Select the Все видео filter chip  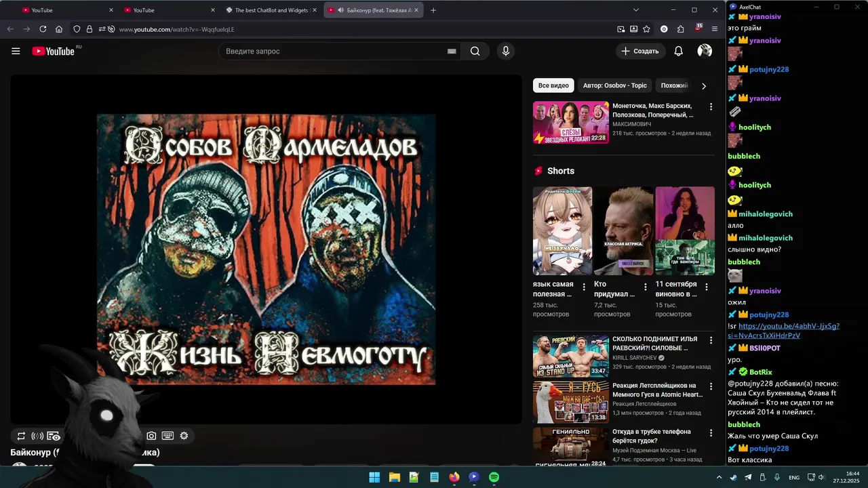553,85
